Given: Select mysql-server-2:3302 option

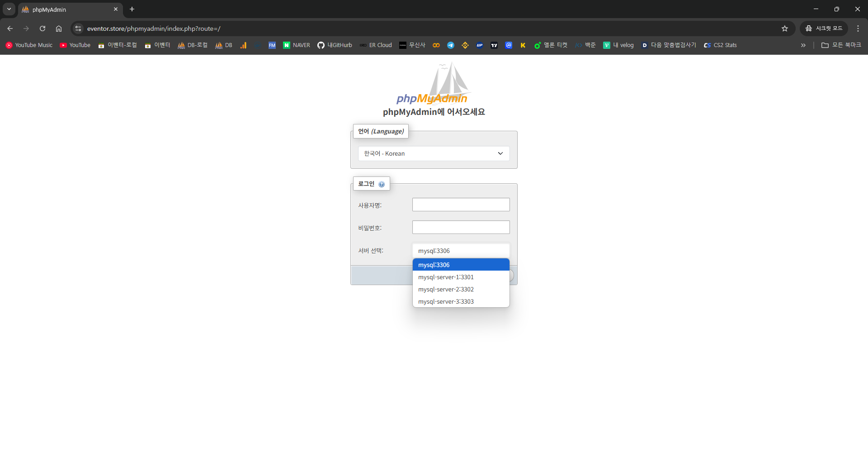Looking at the screenshot, I should coord(461,289).
